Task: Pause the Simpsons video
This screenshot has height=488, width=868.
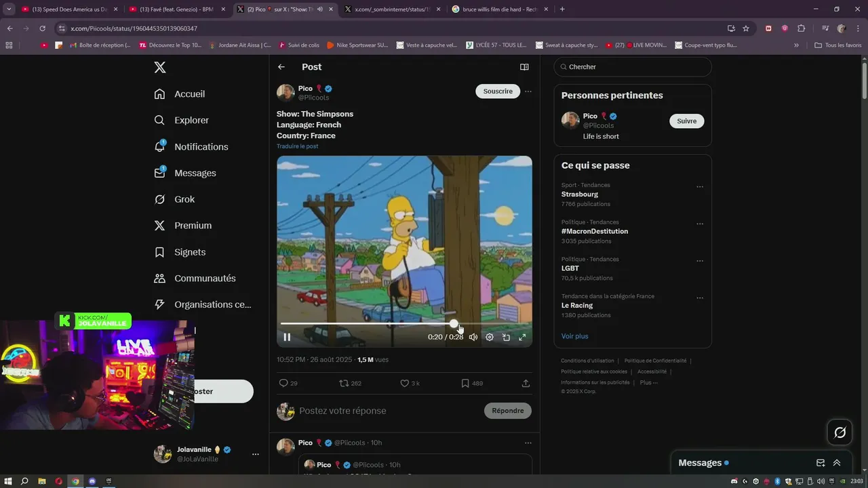Action: coord(287,337)
